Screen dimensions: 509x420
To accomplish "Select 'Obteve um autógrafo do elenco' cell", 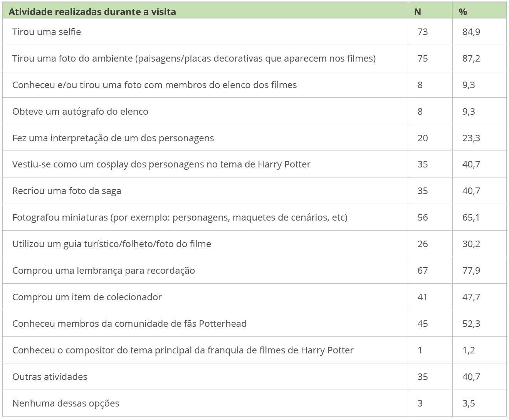I will point(80,112).
